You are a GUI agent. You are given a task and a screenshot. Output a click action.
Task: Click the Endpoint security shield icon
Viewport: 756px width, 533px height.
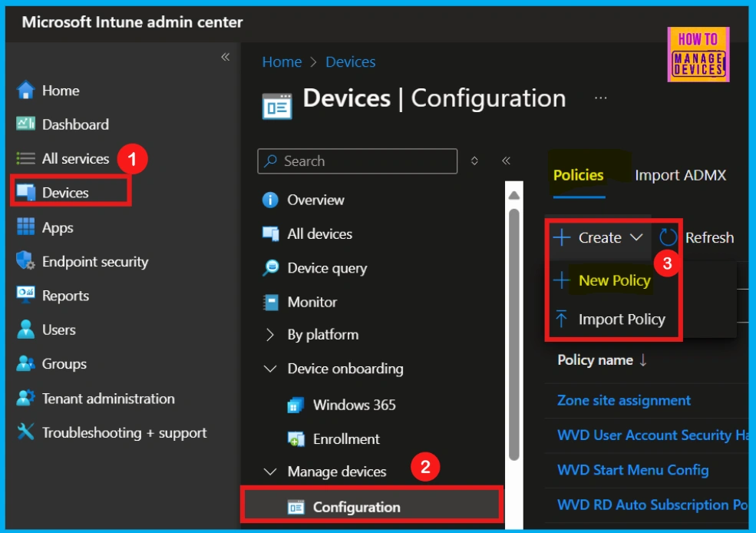tap(25, 261)
